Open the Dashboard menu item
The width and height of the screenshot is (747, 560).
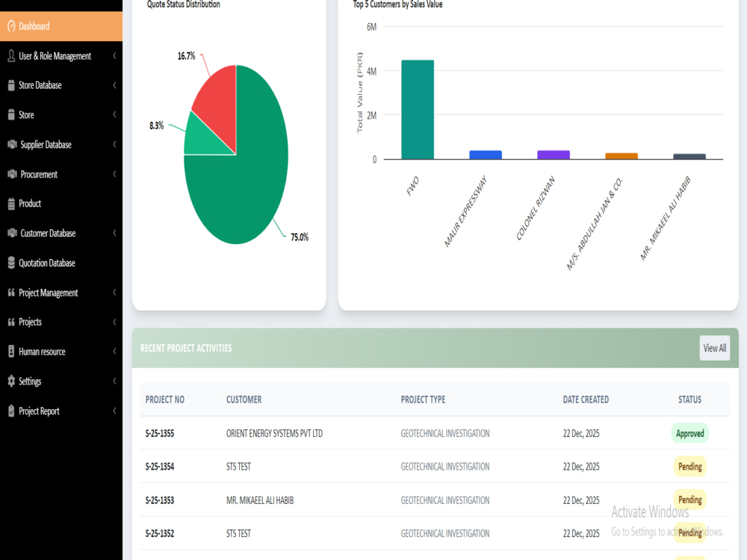(61, 26)
